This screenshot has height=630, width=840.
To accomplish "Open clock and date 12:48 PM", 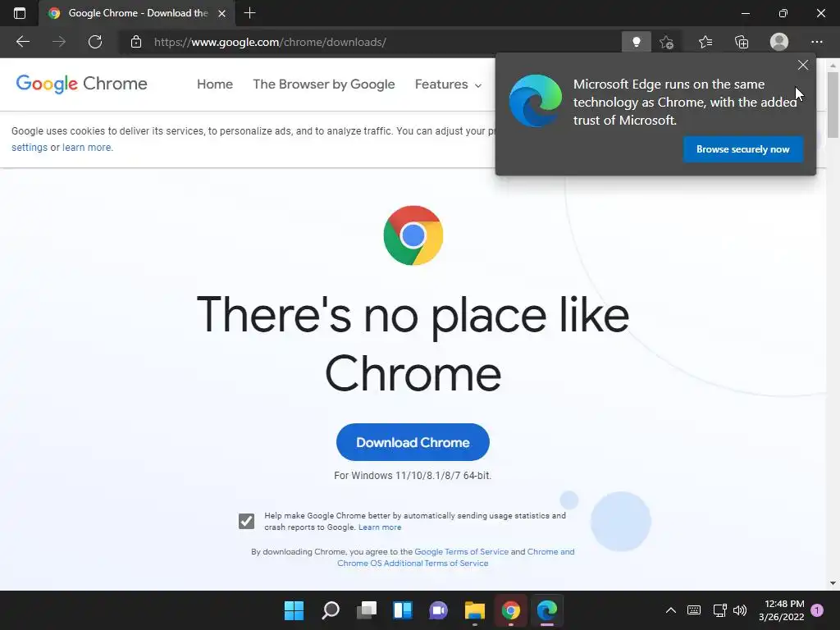I will point(782,610).
